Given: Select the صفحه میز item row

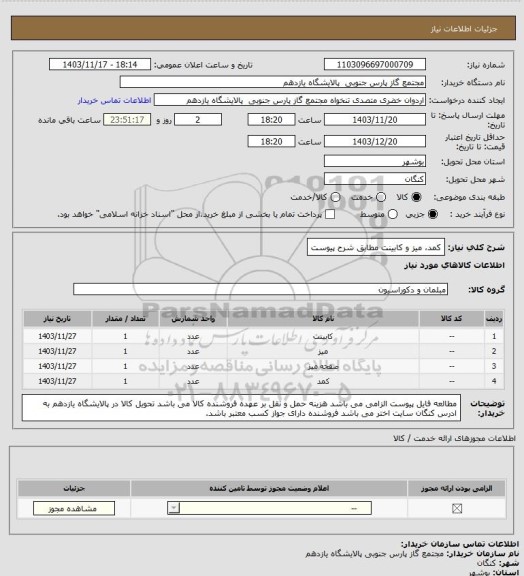Looking at the screenshot, I should 263,366.
